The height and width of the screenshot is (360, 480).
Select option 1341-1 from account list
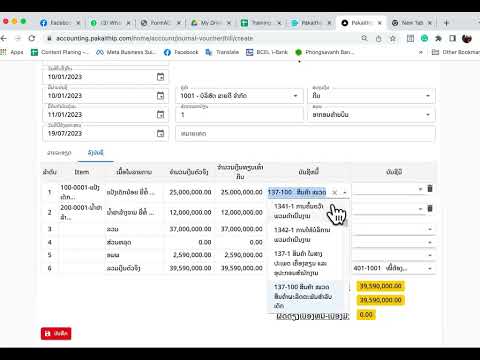306,211
